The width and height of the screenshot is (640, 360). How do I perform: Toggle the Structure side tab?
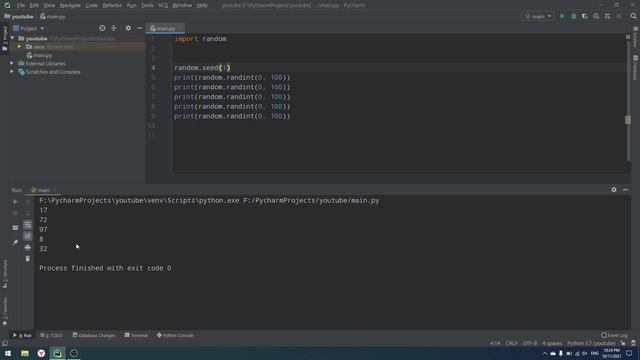pos(5,273)
